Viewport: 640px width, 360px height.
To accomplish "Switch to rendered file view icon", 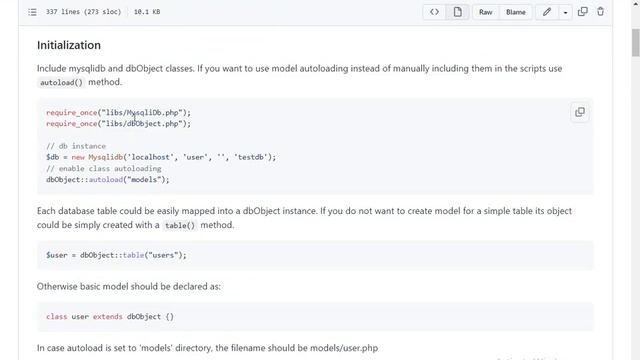I will [458, 12].
